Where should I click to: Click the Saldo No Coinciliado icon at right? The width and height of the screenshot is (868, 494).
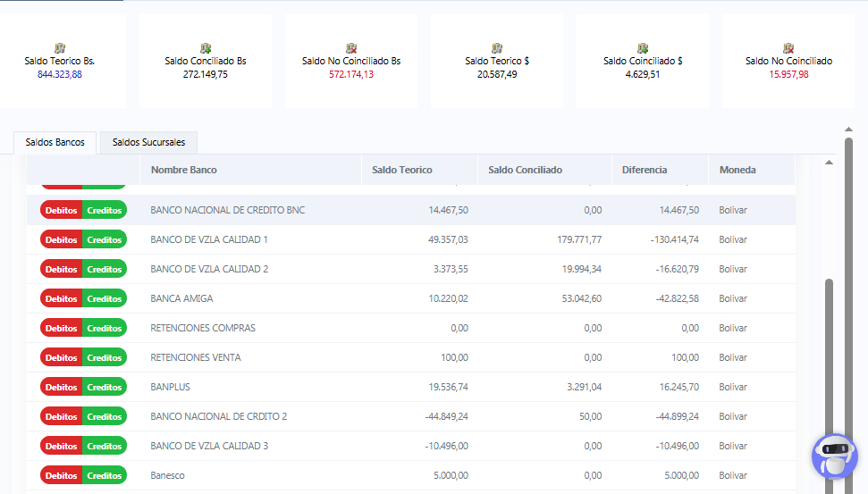tap(788, 48)
